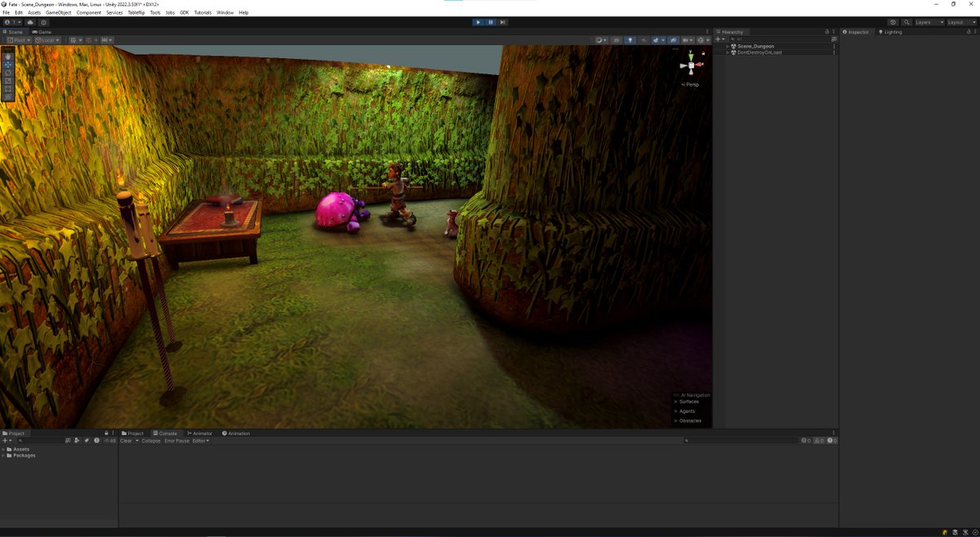Screen dimensions: 980x537
Task: Click the orientation gizmo in Scene view
Action: [691, 64]
